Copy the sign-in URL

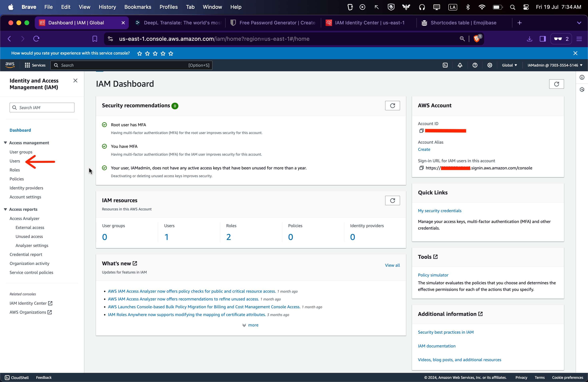tap(421, 168)
